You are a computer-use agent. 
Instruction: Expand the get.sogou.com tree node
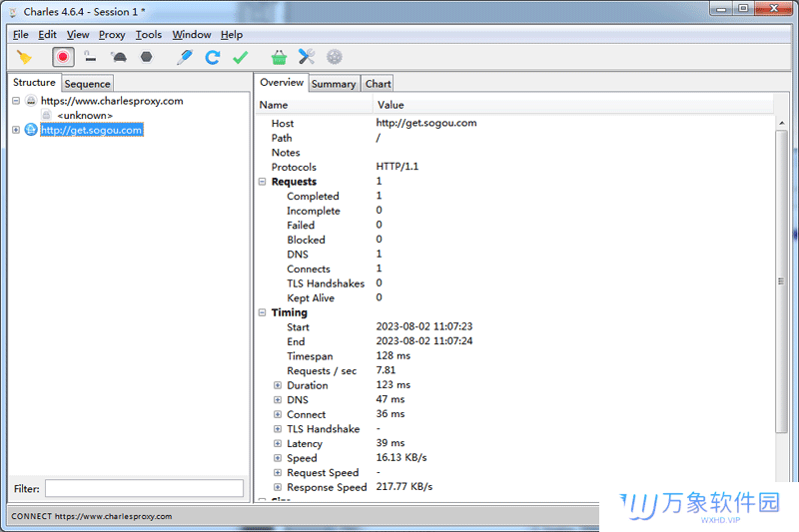(x=16, y=130)
